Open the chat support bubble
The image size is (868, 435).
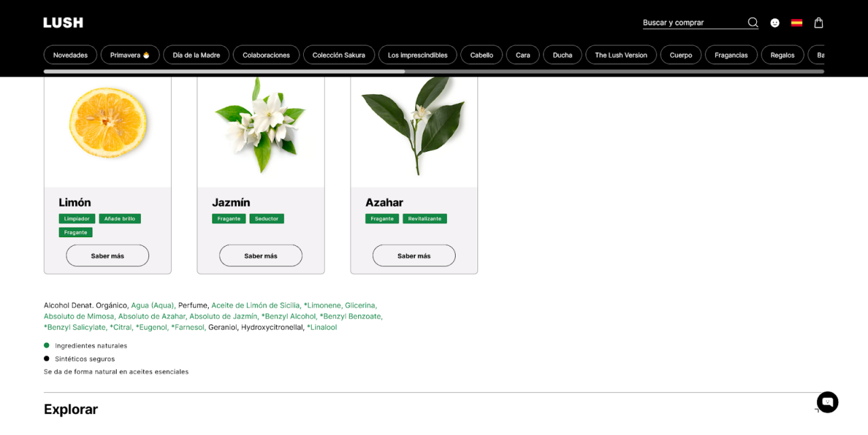click(x=827, y=402)
